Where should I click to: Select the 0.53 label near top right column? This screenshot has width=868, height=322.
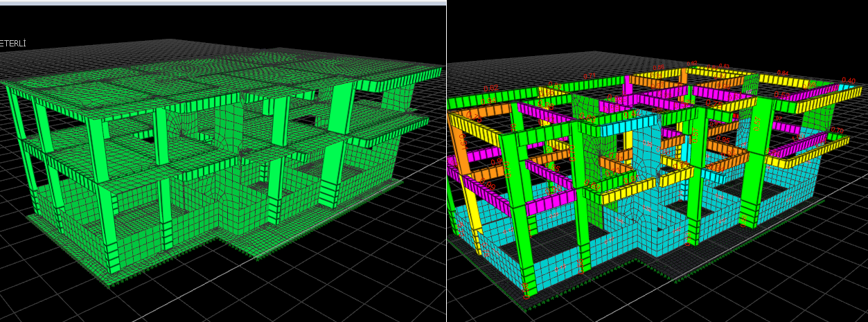tap(781, 95)
